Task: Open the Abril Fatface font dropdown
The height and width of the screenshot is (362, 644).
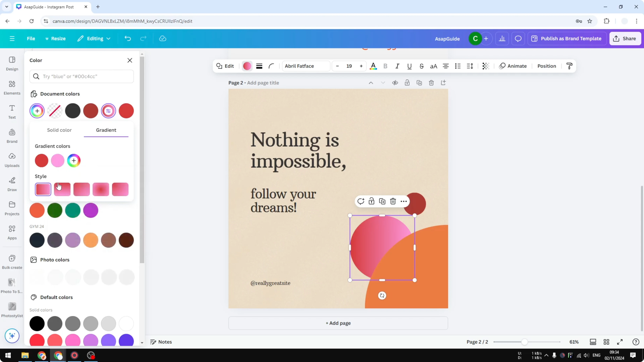Action: [x=306, y=66]
